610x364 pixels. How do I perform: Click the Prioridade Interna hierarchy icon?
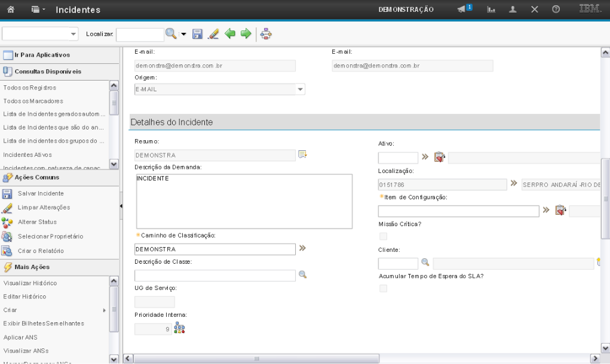click(179, 328)
